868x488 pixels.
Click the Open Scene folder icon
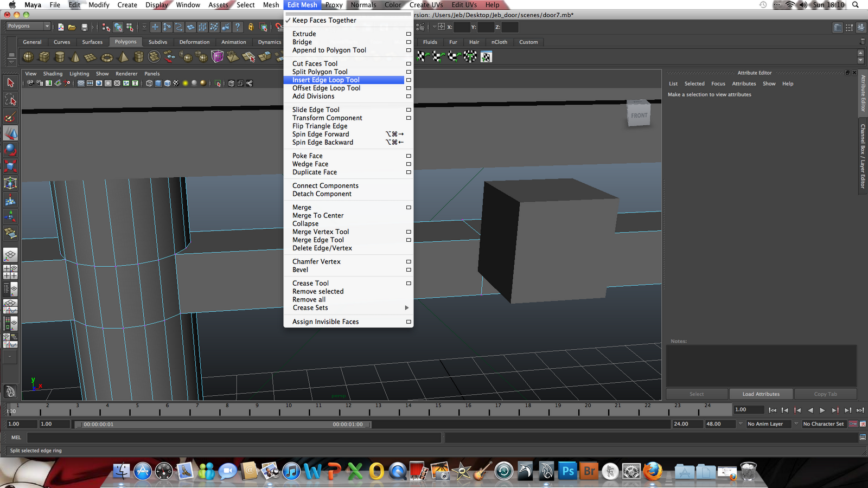[x=72, y=27]
